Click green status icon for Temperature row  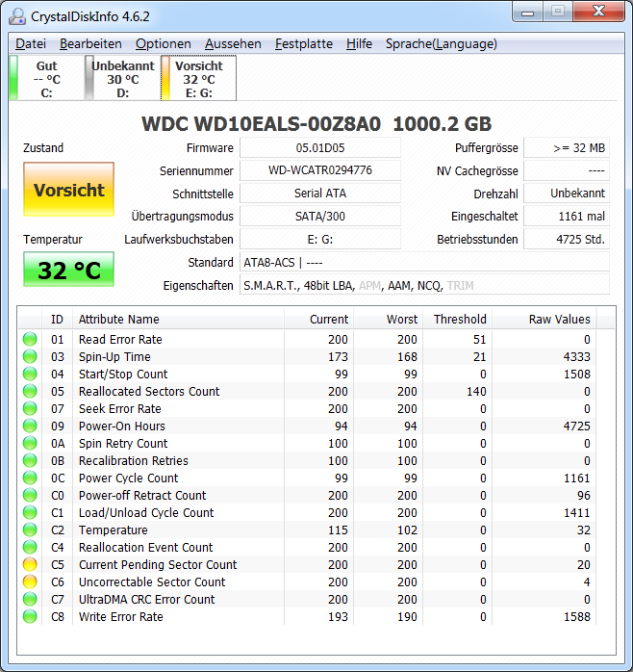[30, 530]
